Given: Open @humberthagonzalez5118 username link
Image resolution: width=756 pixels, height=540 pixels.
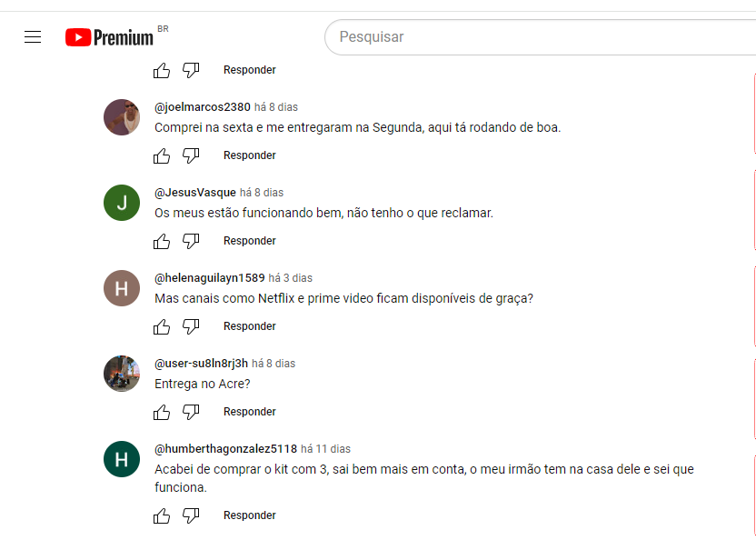Looking at the screenshot, I should [x=225, y=449].
